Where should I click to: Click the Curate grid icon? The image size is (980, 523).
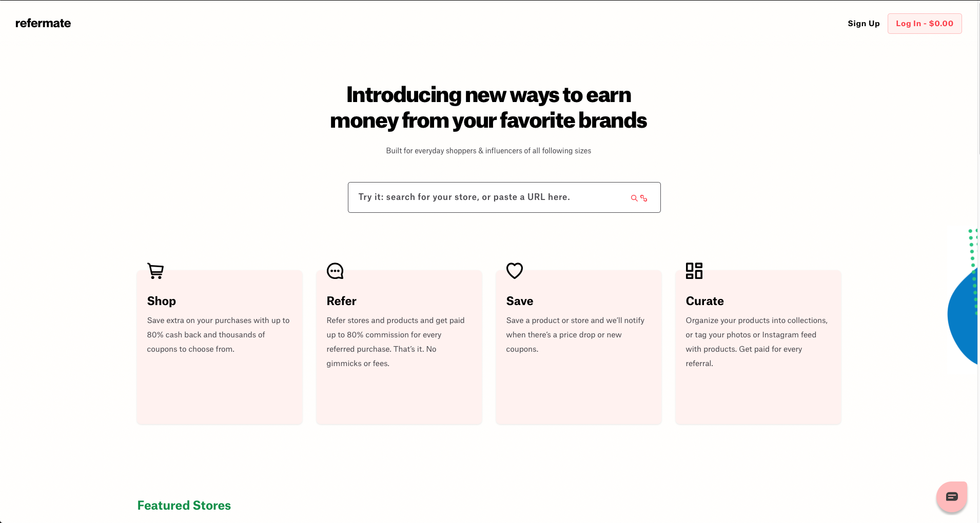click(694, 271)
